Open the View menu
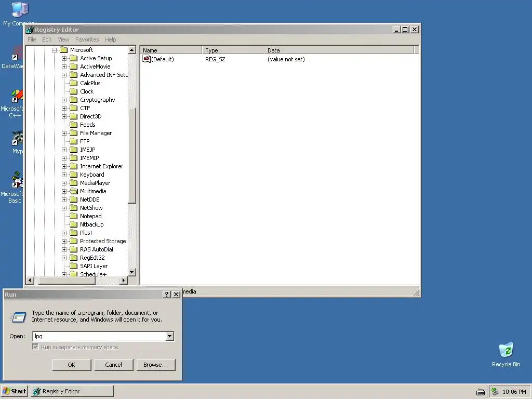The height and width of the screenshot is (399, 532). click(63, 39)
